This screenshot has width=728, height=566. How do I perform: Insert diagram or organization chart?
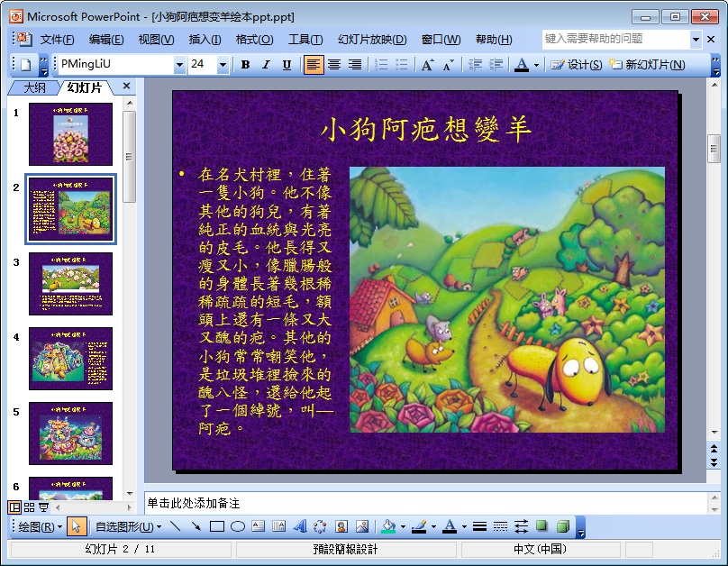321,526
